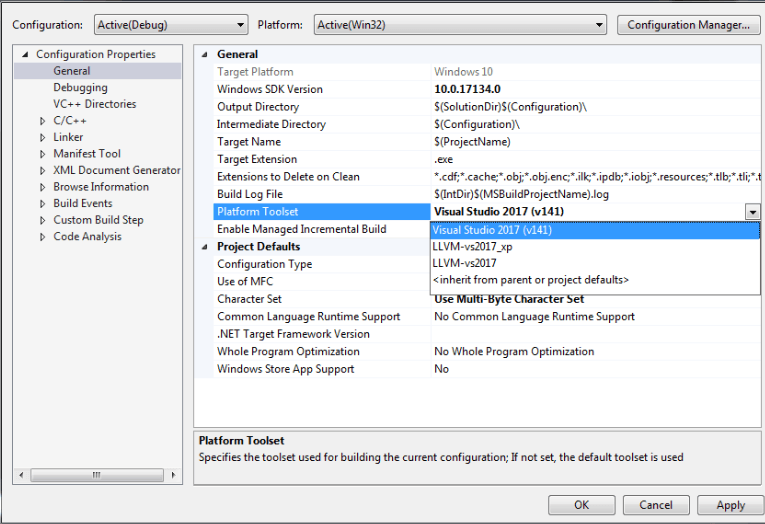
Task: Open the Configuration dropdown
Action: point(170,25)
